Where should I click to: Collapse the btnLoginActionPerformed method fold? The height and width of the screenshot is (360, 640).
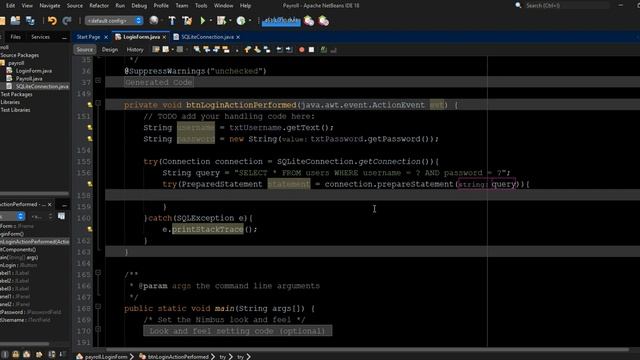click(98, 103)
